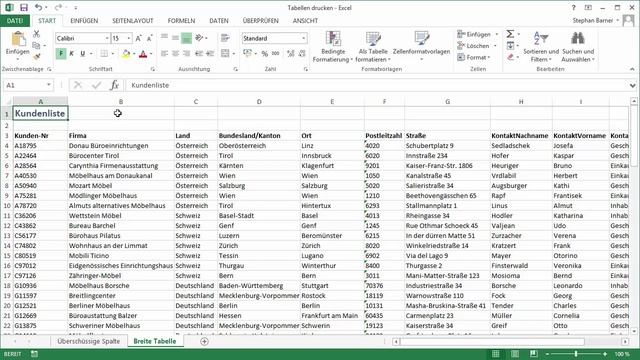The image size is (640, 360).
Task: Add a new sheet with plus icon
Action: pyautogui.click(x=204, y=341)
